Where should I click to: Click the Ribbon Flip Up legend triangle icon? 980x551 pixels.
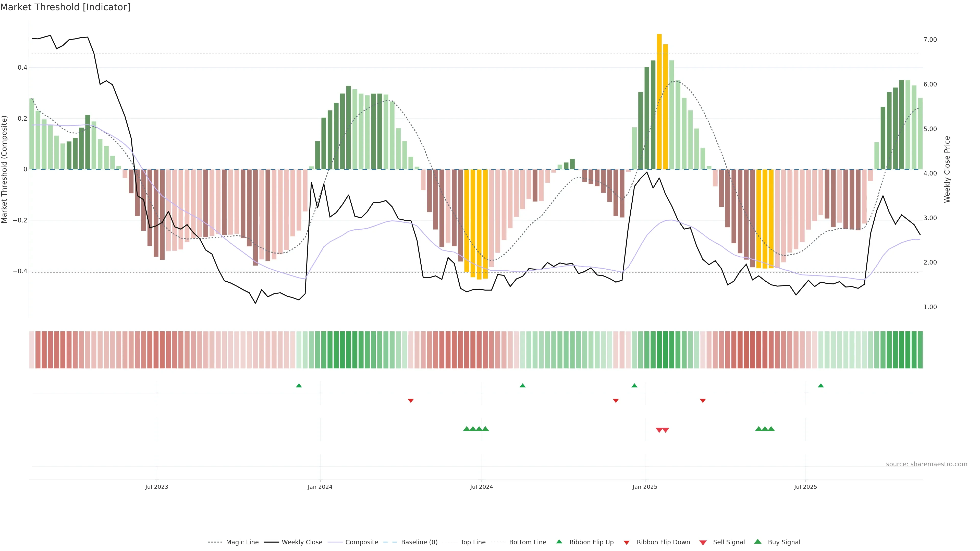click(559, 542)
